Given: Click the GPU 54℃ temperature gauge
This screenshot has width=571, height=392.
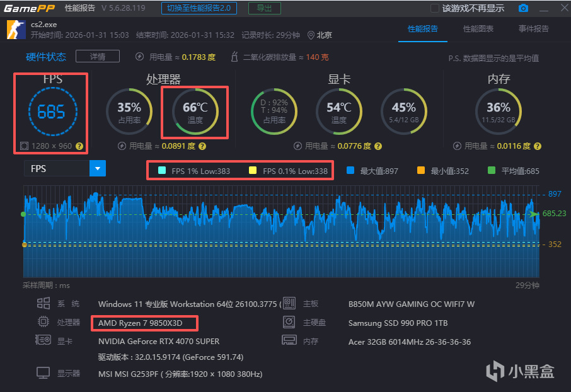Looking at the screenshot, I should (339, 112).
